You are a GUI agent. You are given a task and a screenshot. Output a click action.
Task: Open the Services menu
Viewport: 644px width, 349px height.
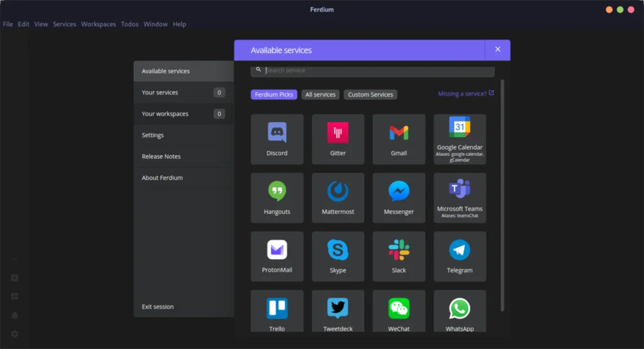(65, 25)
